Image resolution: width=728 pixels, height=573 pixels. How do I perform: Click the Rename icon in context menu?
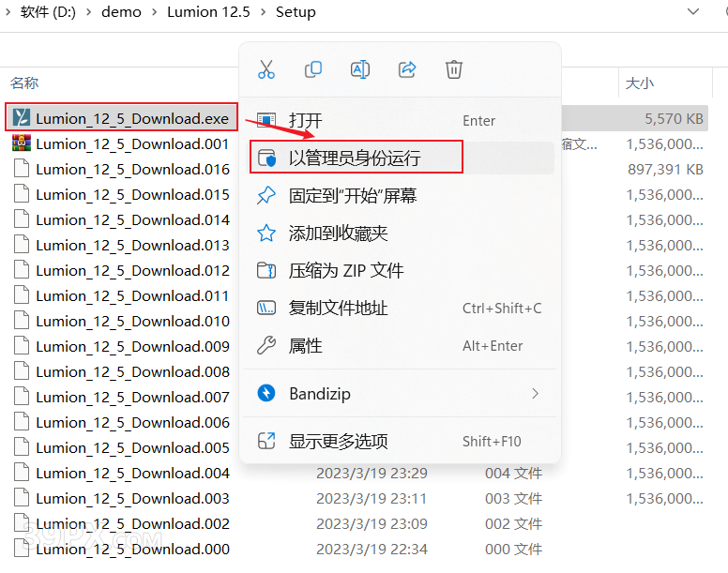point(360,69)
